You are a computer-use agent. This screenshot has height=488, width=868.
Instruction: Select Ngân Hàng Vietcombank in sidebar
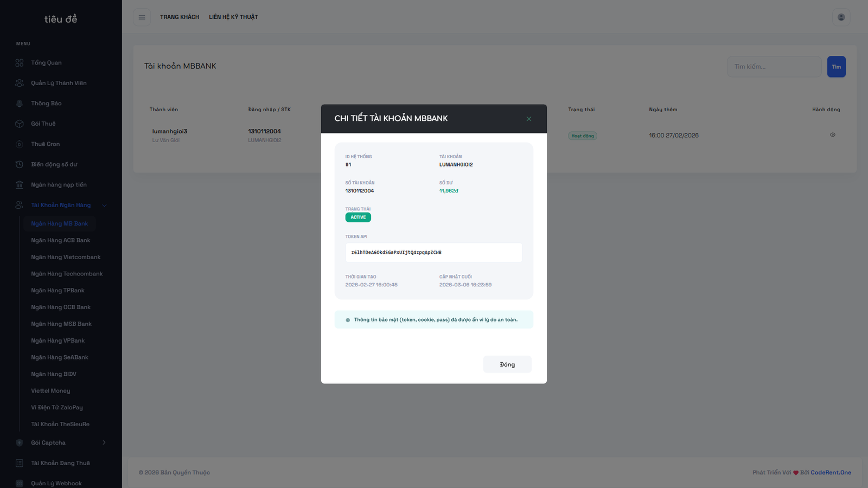(66, 257)
